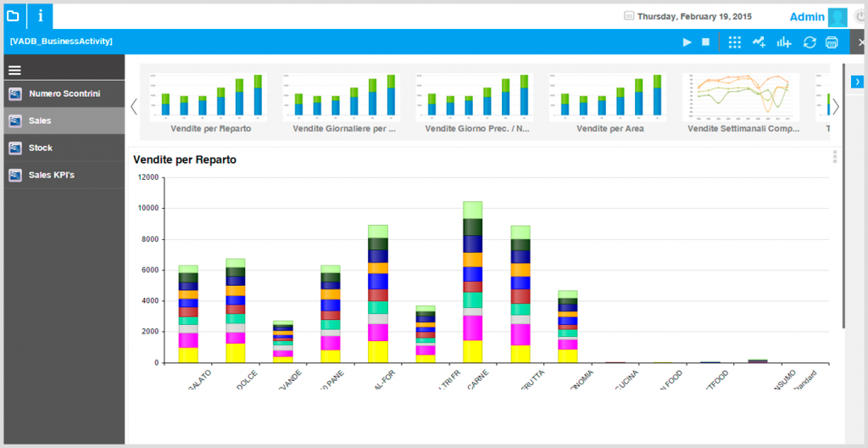Click the add line chart icon

[x=759, y=42]
